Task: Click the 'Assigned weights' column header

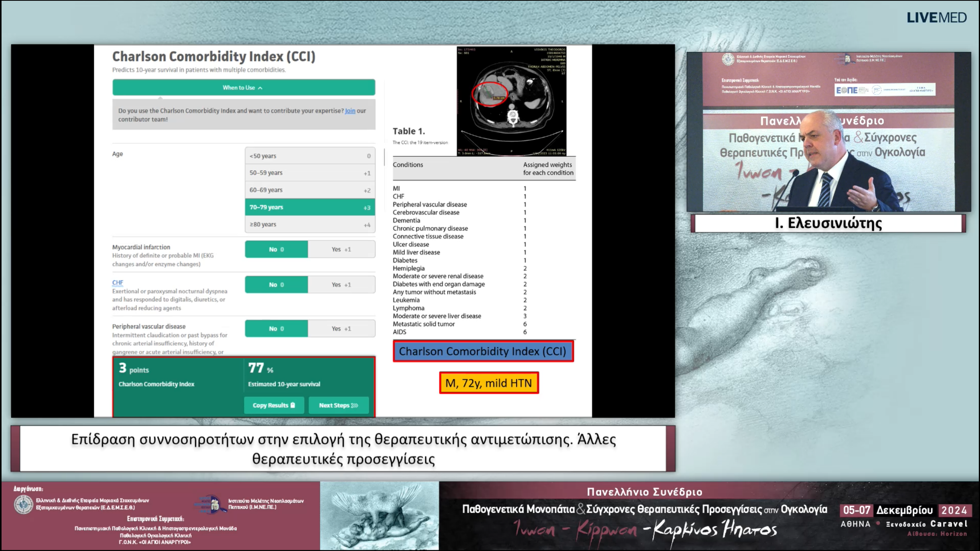Action: pos(548,169)
